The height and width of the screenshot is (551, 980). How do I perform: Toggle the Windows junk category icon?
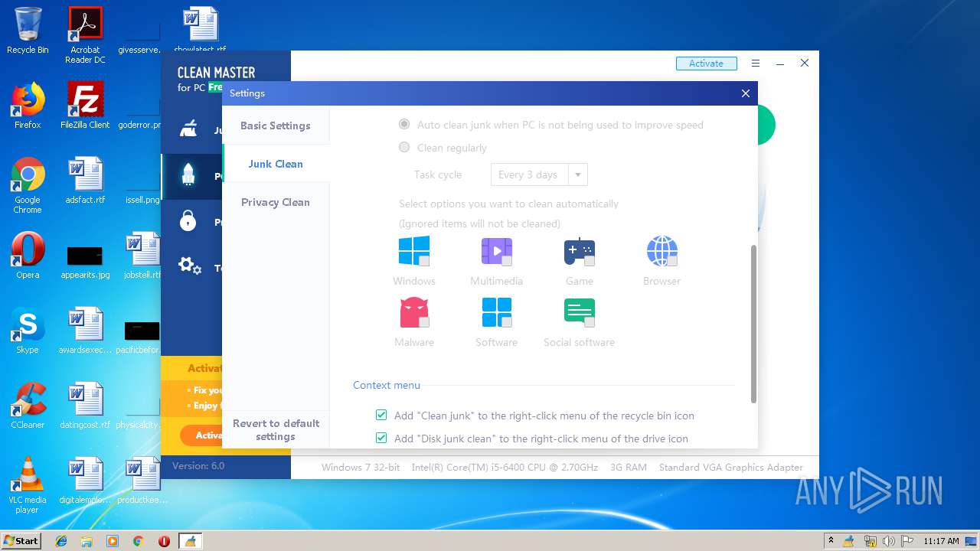pos(414,251)
